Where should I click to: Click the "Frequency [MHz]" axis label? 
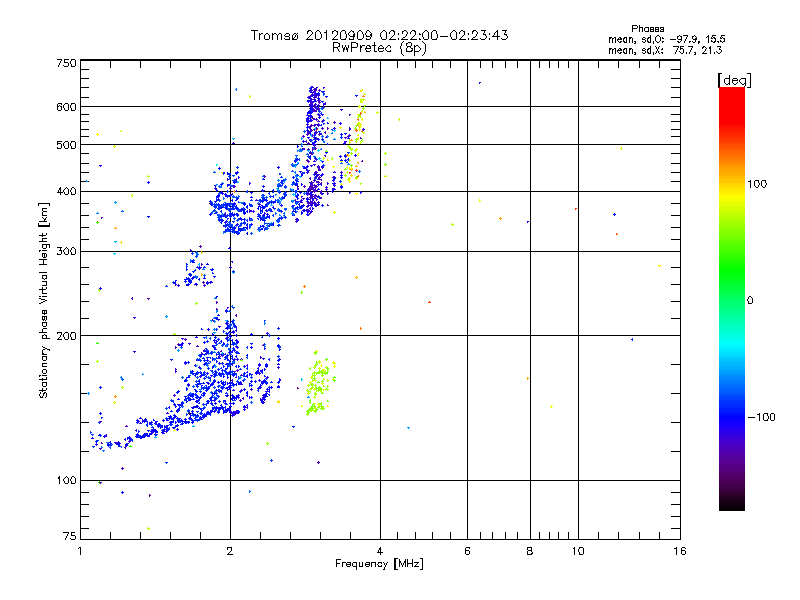tap(379, 564)
